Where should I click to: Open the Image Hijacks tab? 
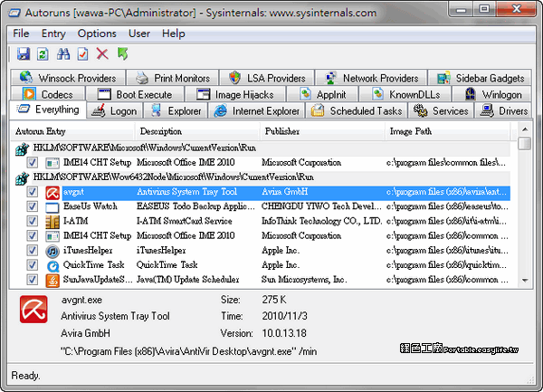[235, 94]
